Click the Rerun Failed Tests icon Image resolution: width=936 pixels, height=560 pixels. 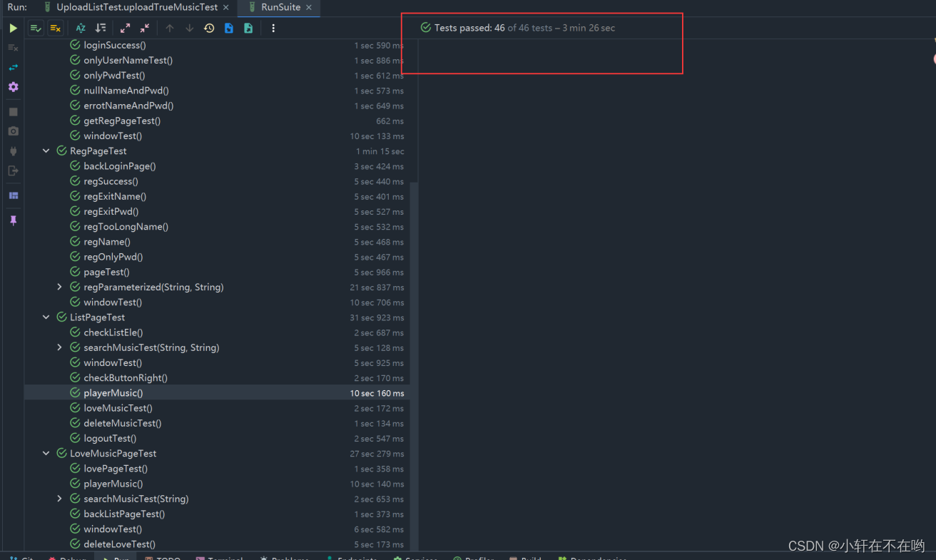point(13,47)
